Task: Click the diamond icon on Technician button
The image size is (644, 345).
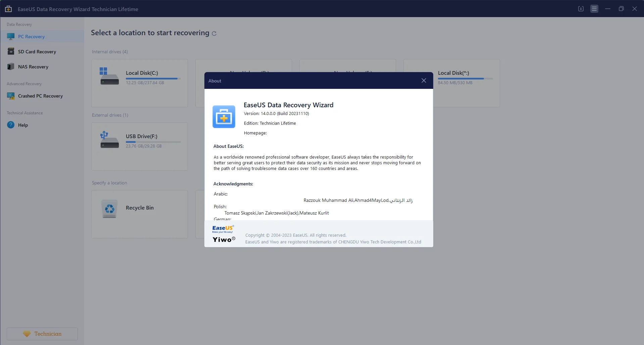Action: pos(27,334)
